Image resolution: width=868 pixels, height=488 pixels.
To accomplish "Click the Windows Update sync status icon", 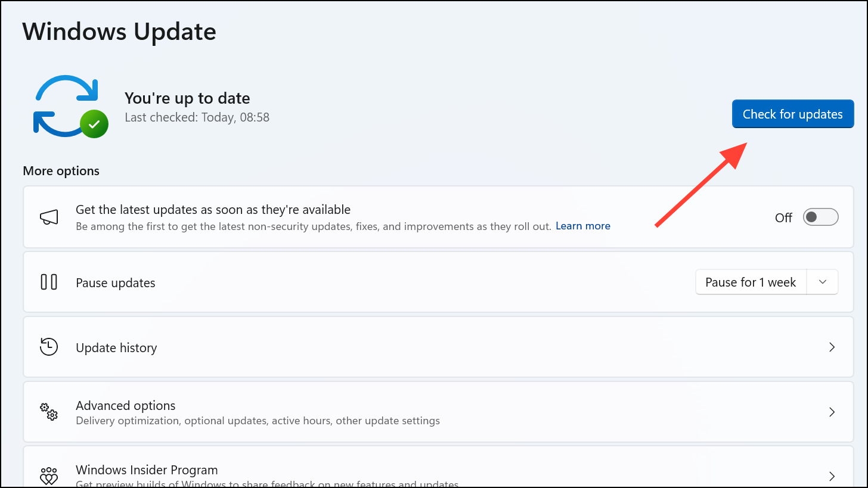I will click(70, 106).
